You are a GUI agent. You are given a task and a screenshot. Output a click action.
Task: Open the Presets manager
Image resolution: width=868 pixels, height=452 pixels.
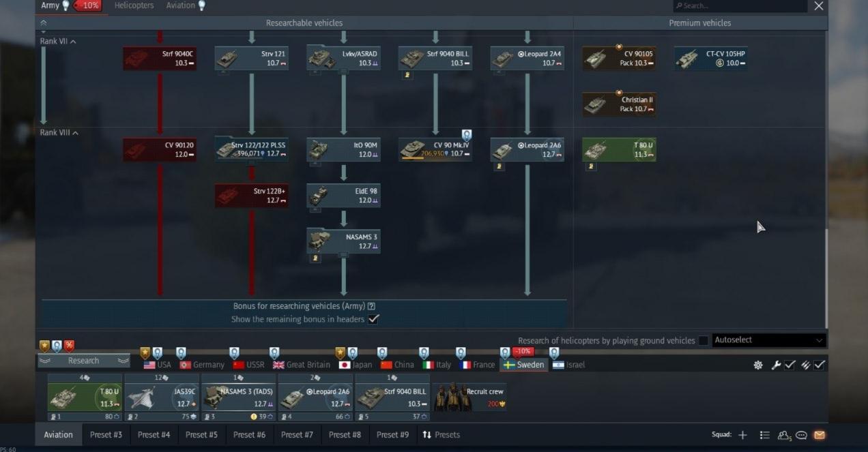pos(441,435)
